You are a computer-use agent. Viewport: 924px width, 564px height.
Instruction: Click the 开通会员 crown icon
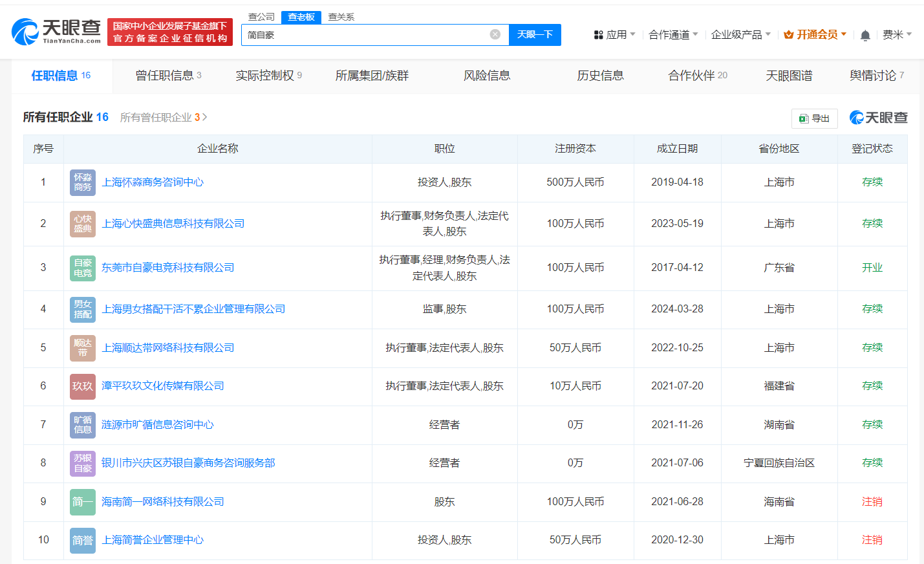click(x=788, y=34)
